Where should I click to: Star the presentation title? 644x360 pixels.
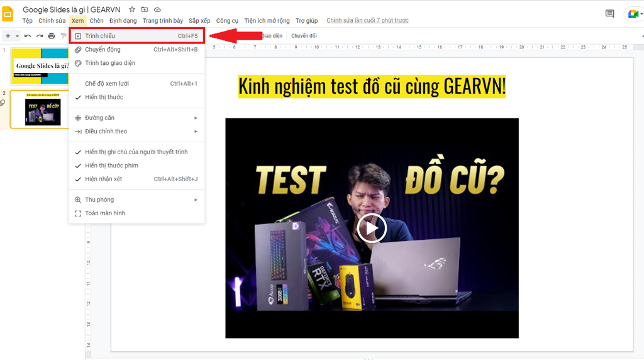(x=132, y=9)
